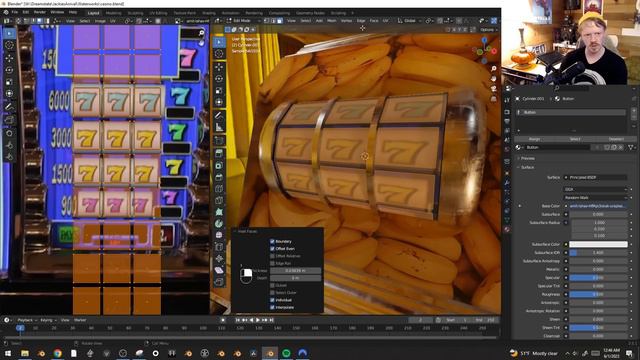Activate Select Box tool in 3D viewport toolbar
640x360 pixels.
(219, 42)
